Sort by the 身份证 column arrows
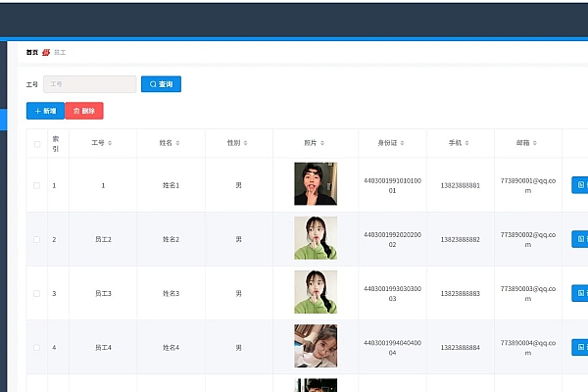588x392 pixels. pos(402,143)
